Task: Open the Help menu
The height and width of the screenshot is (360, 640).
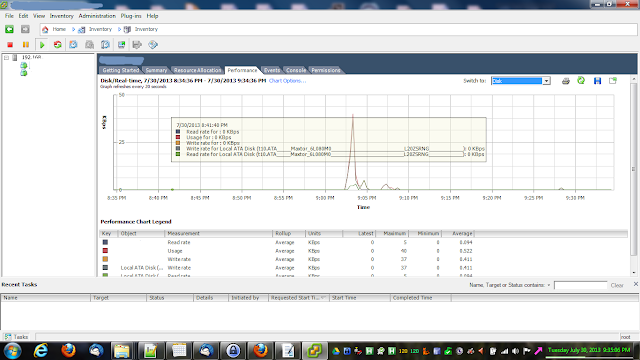Action: click(152, 16)
